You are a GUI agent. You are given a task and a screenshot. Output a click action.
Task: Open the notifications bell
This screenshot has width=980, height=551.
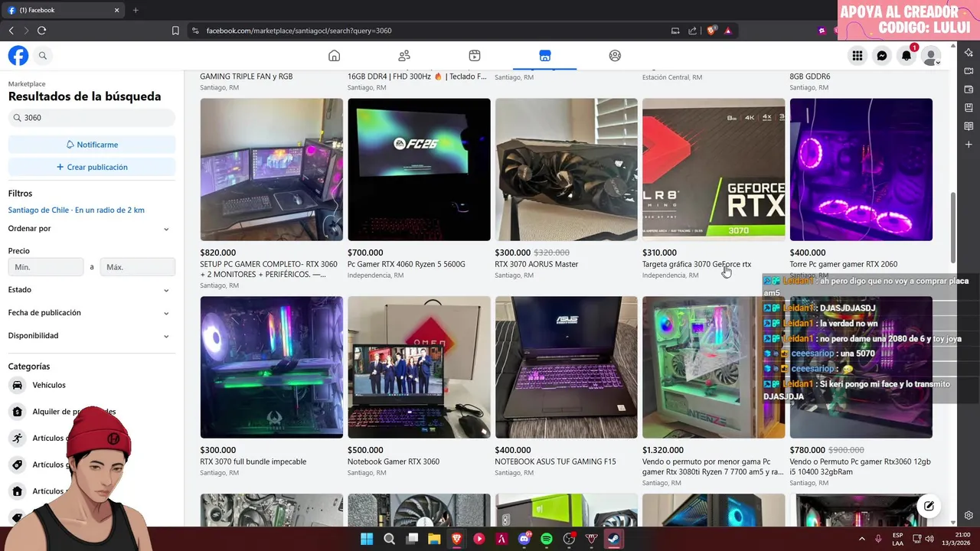906,56
